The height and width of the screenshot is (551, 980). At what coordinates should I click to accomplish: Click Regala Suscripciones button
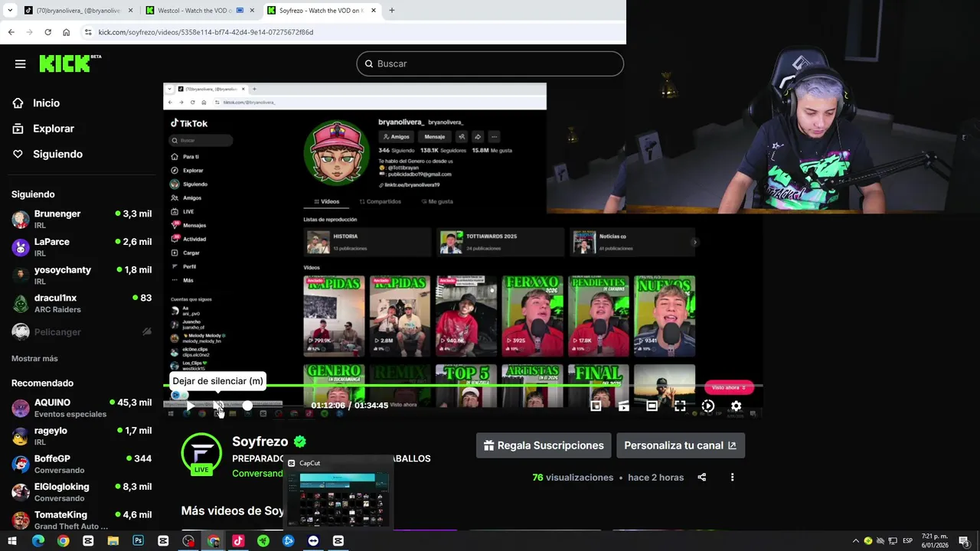[x=544, y=445]
